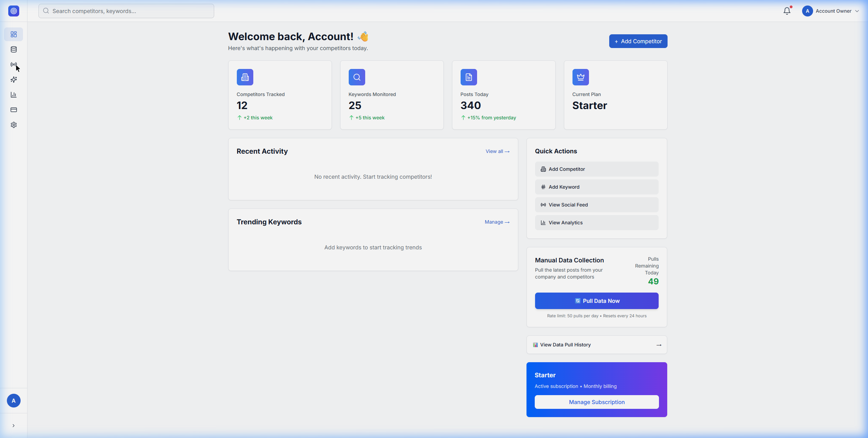
Task: Click the Rate limit 50 pulls per day note
Action: (597, 316)
